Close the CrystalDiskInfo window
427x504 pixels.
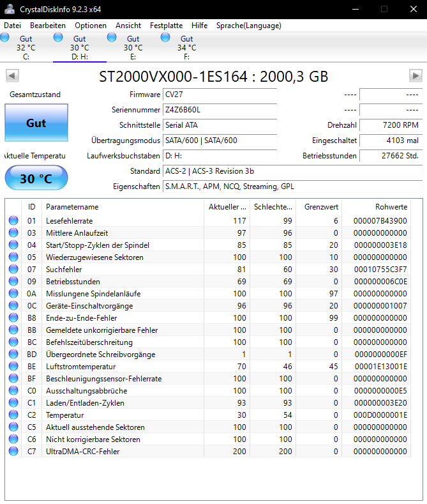(x=414, y=10)
